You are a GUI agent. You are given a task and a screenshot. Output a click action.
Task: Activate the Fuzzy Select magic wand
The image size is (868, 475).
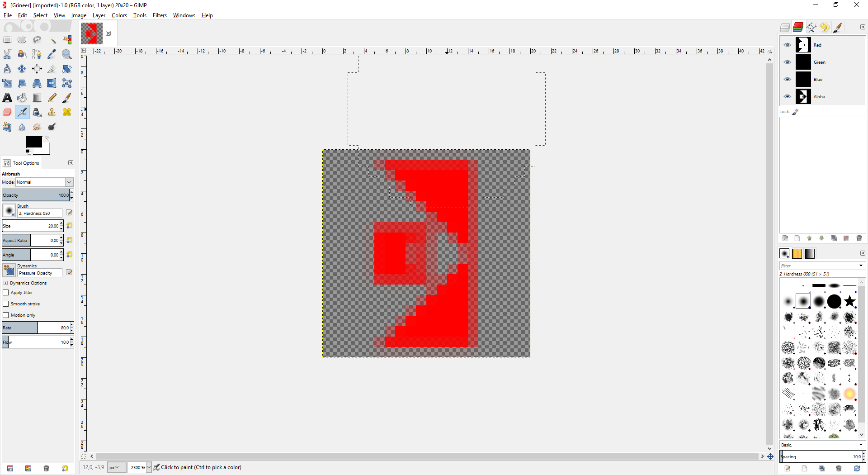coord(52,40)
